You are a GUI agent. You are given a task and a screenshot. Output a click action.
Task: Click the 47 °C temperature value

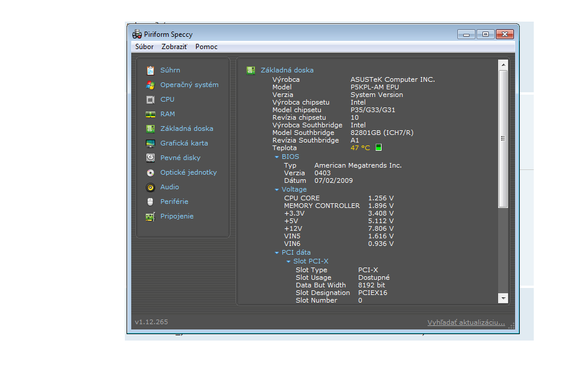[x=360, y=148]
